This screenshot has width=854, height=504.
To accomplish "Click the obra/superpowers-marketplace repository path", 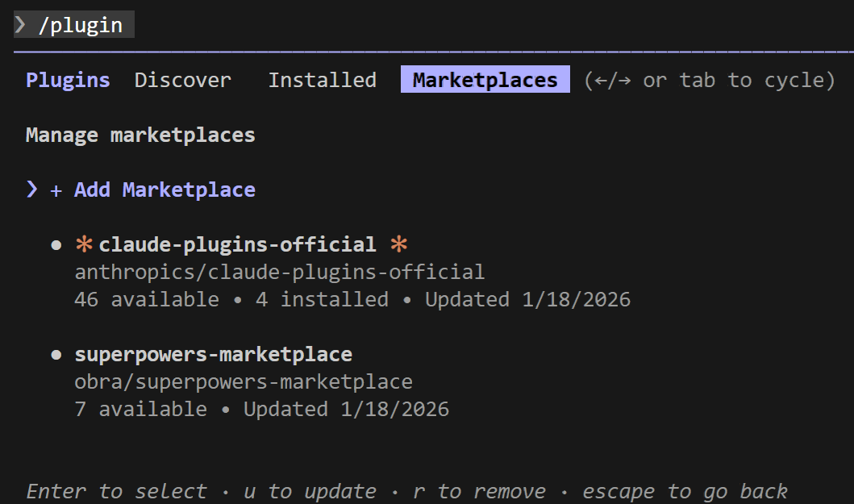I will (243, 382).
